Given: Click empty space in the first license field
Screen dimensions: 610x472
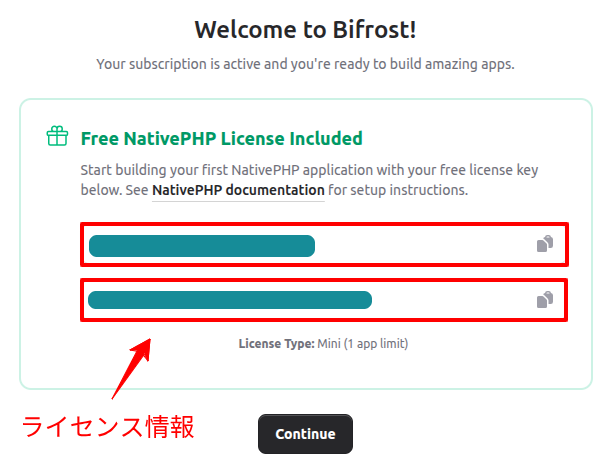Looking at the screenshot, I should click(x=420, y=245).
